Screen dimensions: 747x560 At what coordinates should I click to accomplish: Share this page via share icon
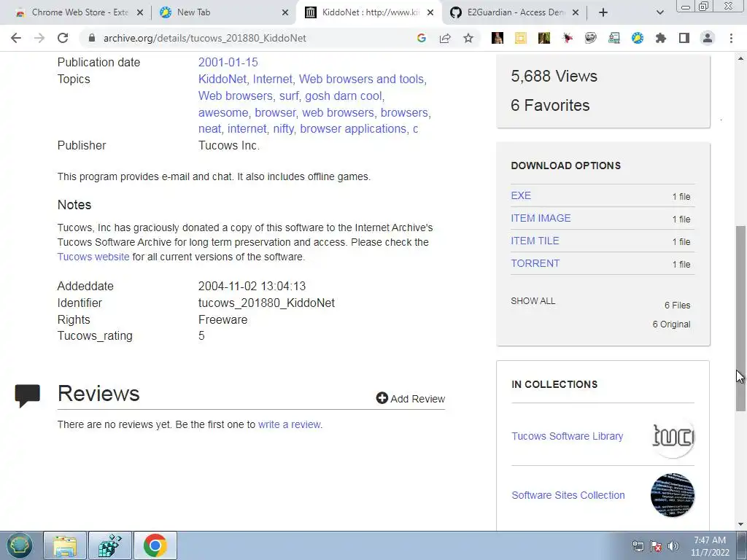pos(445,38)
